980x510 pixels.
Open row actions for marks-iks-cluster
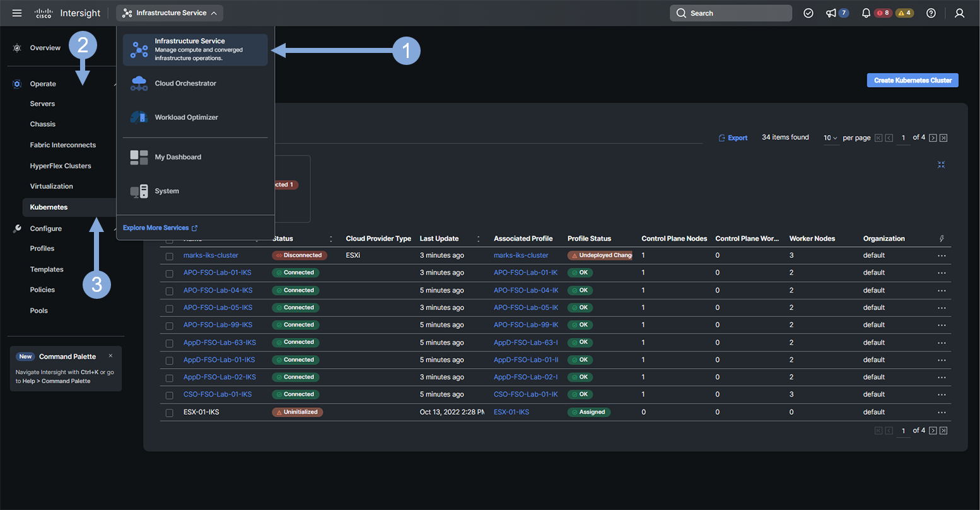point(942,255)
